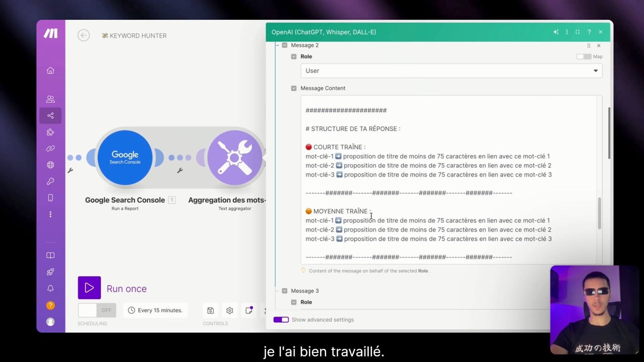Open the Webhooks globe icon in sidebar
The width and height of the screenshot is (644, 362).
tap(50, 165)
